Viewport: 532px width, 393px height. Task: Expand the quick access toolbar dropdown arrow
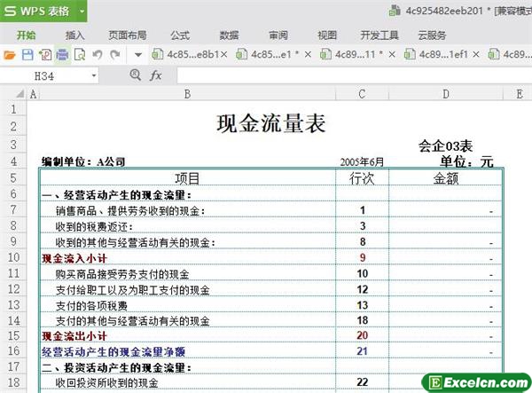click(x=138, y=55)
